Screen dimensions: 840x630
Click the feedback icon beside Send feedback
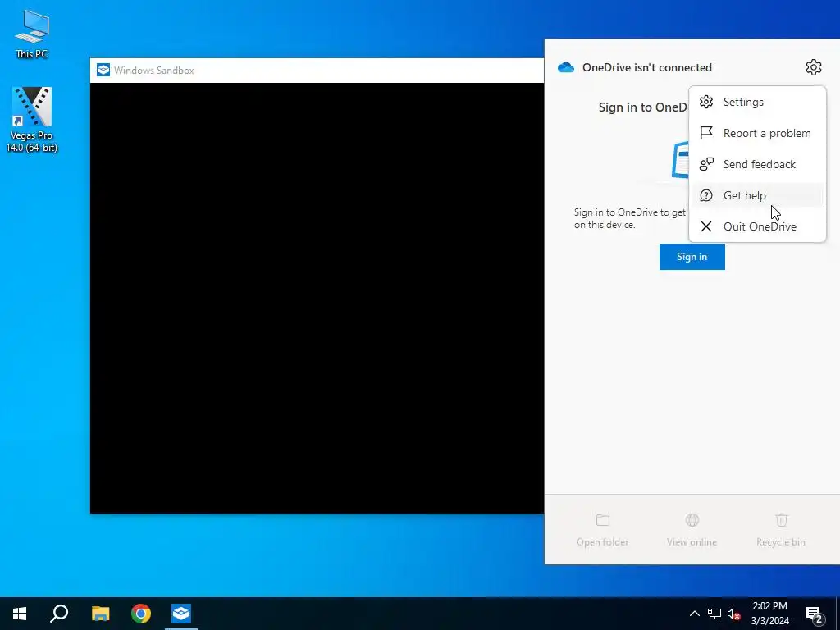pyautogui.click(x=706, y=164)
